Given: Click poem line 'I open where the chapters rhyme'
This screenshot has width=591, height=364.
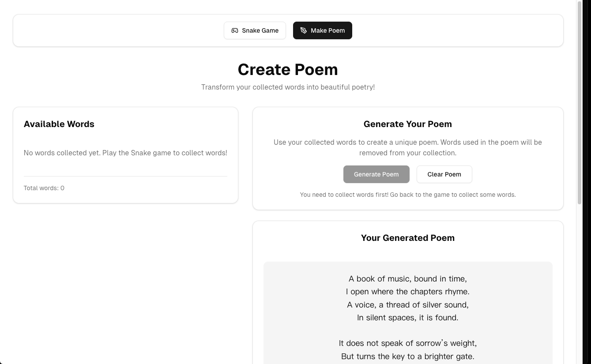Looking at the screenshot, I should coord(407,292).
